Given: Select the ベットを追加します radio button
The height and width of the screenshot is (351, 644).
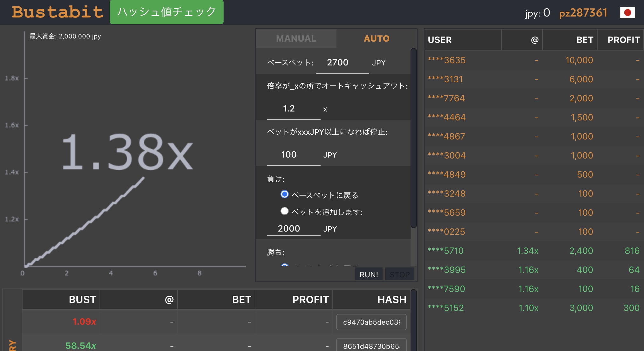Looking at the screenshot, I should [285, 211].
